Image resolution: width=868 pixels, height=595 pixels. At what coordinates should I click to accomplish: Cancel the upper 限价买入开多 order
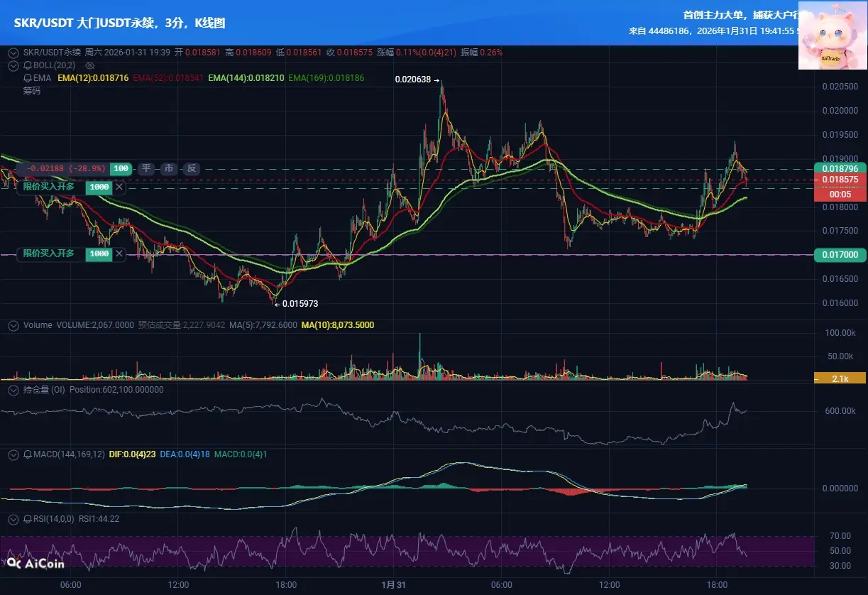click(x=119, y=187)
